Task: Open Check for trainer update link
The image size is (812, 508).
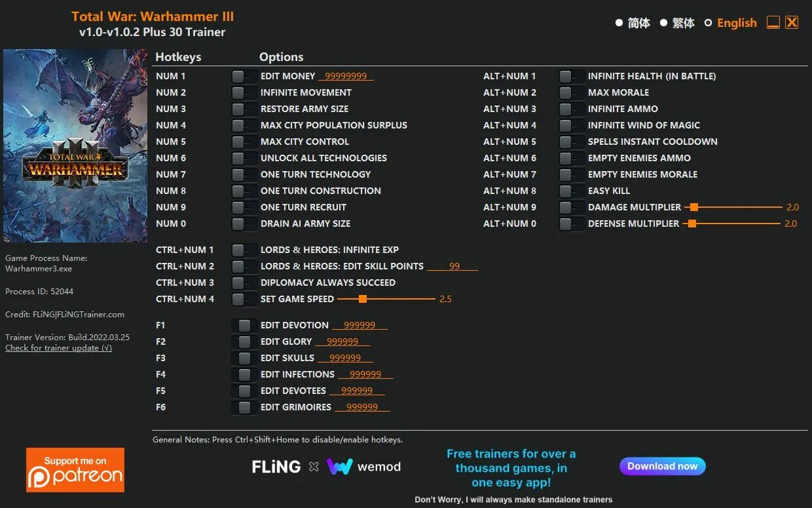Action: point(58,348)
